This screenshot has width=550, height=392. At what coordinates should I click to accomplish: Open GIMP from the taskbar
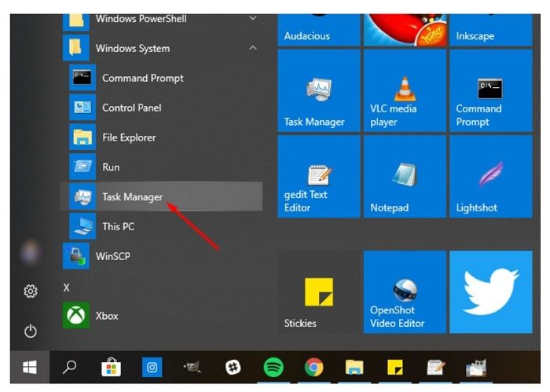[192, 368]
